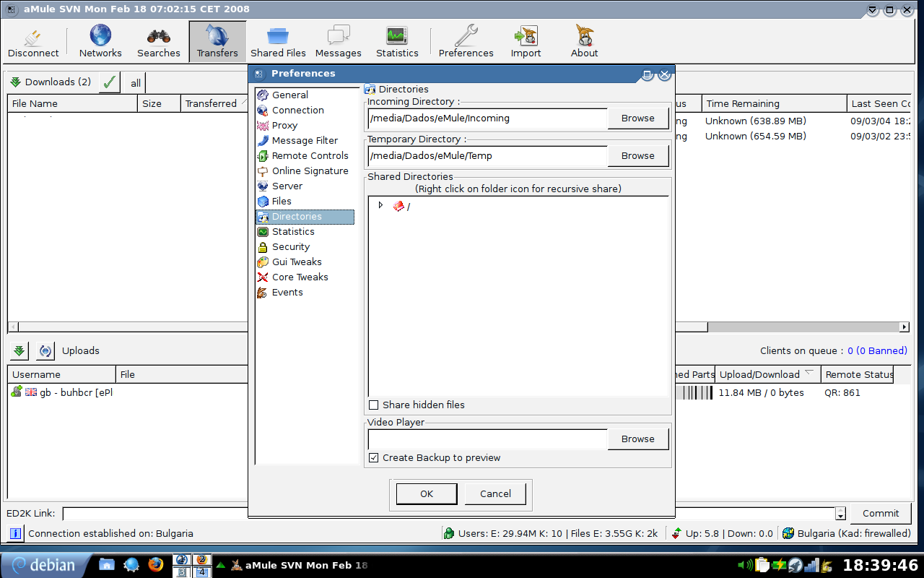Toggle the uploads view switch icon
Image resolution: width=924 pixels, height=578 pixels.
click(x=45, y=351)
